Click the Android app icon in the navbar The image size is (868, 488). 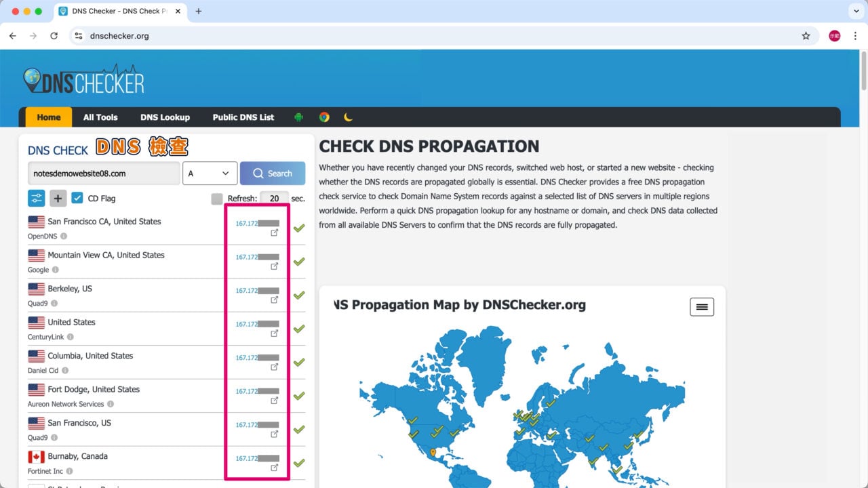click(x=298, y=117)
